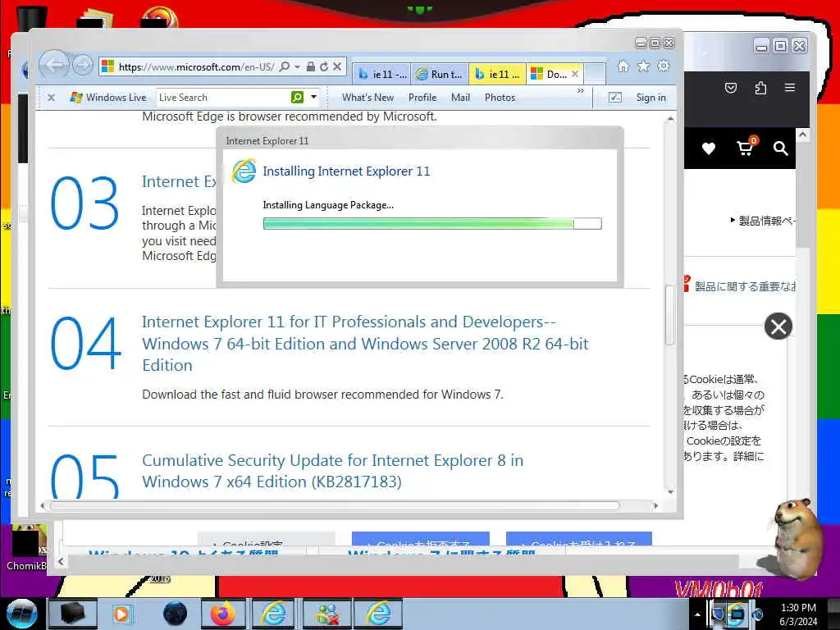Open Pocket icon in Firefox window
This screenshot has height=630, width=840.
(x=731, y=88)
